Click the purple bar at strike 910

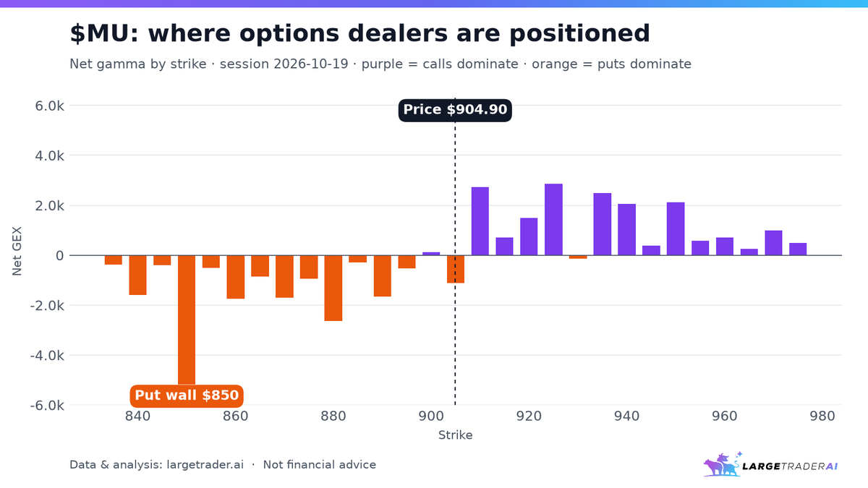click(x=480, y=221)
